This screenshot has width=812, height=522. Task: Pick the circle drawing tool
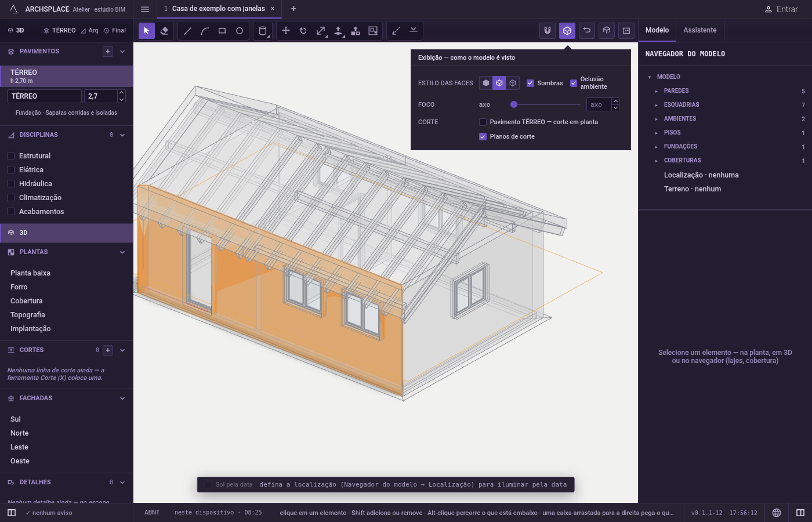coord(240,31)
